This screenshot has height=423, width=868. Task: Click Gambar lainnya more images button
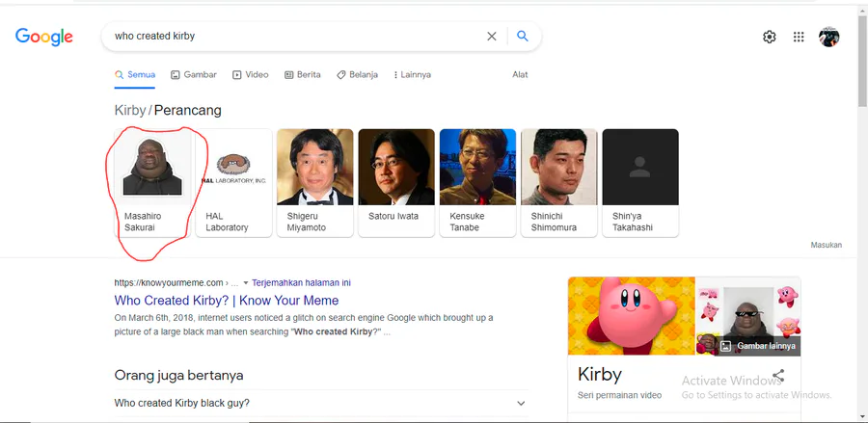click(x=760, y=346)
